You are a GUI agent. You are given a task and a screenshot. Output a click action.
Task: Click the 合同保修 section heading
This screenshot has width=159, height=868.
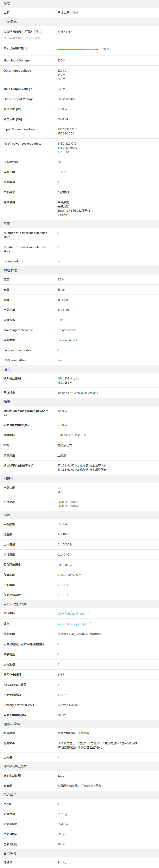click(x=10, y=853)
